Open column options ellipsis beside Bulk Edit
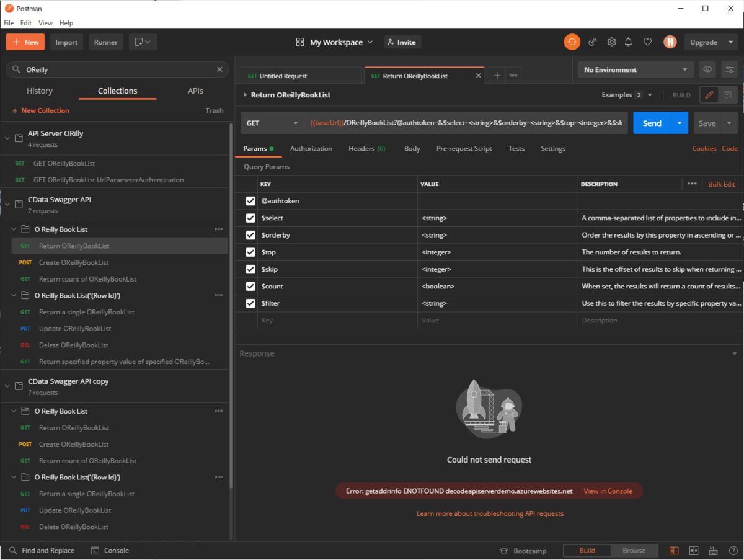Image resolution: width=744 pixels, height=560 pixels. click(x=692, y=184)
